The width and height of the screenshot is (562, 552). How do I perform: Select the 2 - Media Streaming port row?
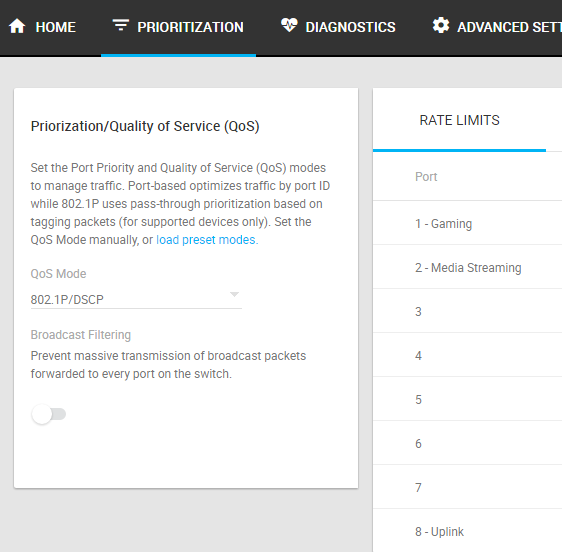click(467, 268)
